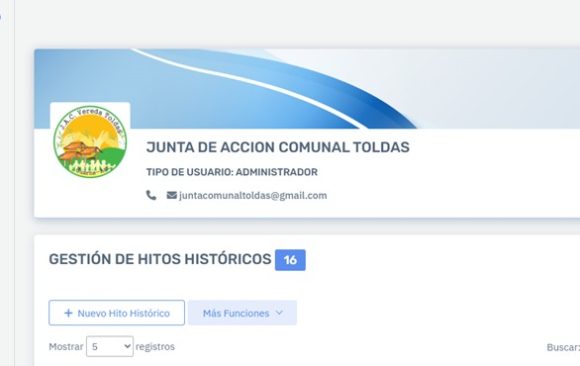The image size is (580, 366).
Task: Open juntacomunaltoldas@gmail.com email address
Action: [x=253, y=195]
